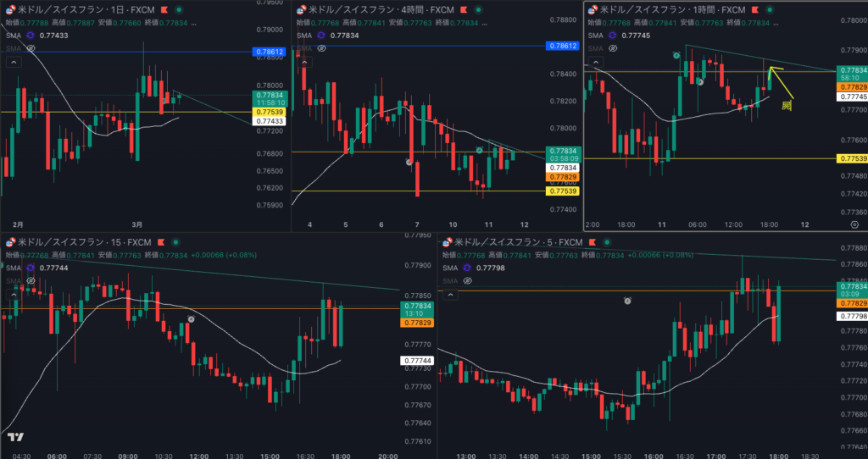Click the SMA 0.77433 label on the daily chart
Image resolution: width=868 pixels, height=459 pixels.
tap(53, 36)
